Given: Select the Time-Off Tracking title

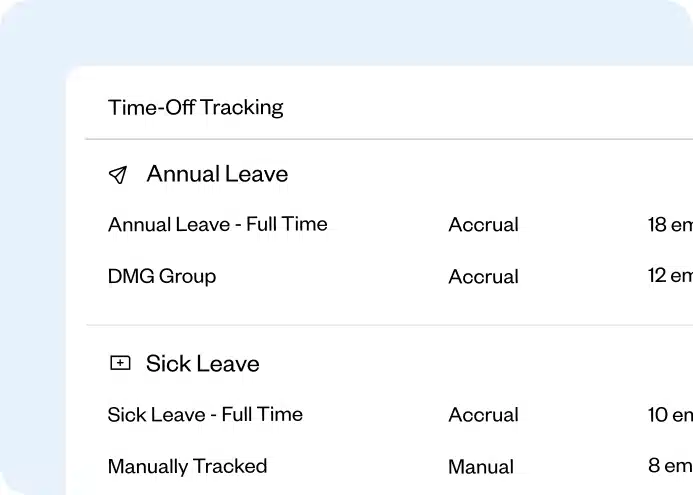Looking at the screenshot, I should click(196, 107).
